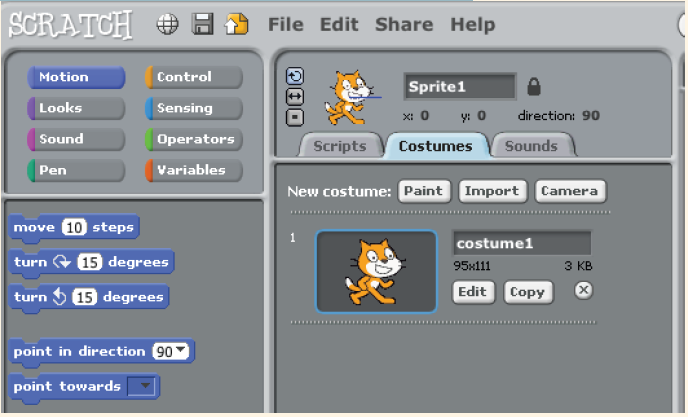
Task: Click the point in direction block
Action: [x=101, y=351]
